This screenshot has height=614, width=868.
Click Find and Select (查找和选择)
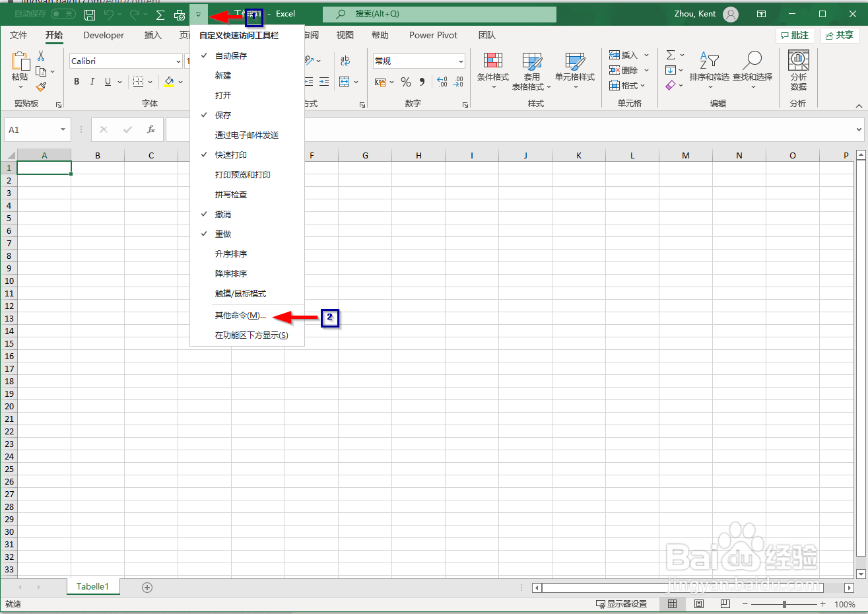pyautogui.click(x=752, y=70)
